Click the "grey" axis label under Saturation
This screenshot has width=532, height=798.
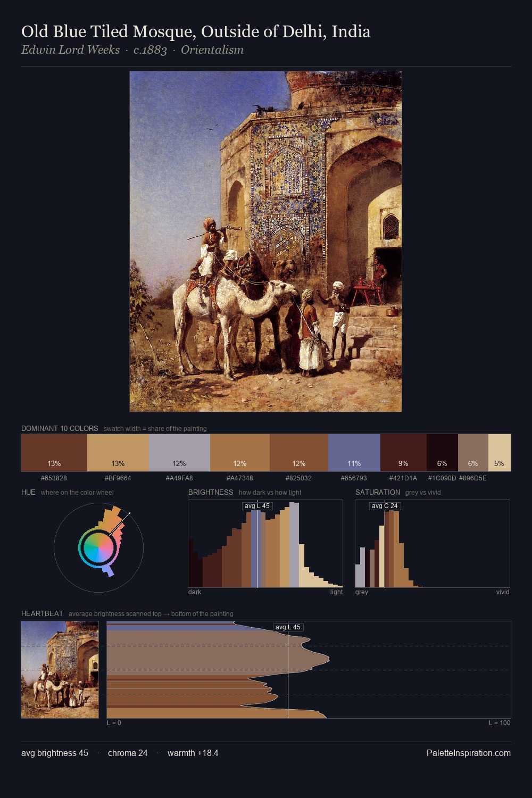[x=362, y=592]
